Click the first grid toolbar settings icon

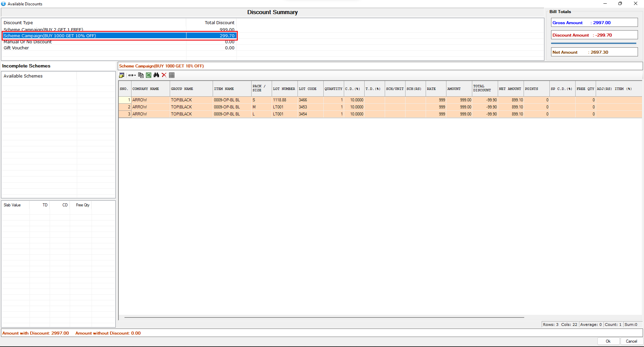tap(121, 75)
